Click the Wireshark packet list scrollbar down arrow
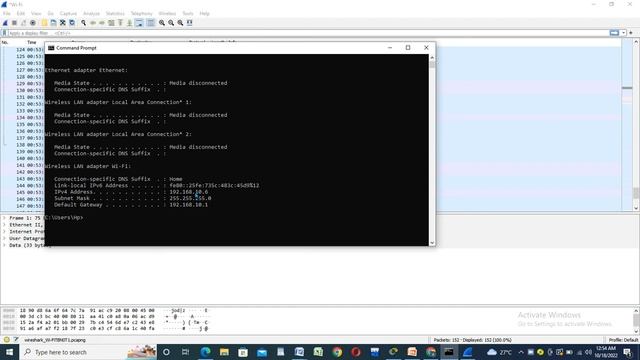The width and height of the screenshot is (640, 360). tap(636, 209)
